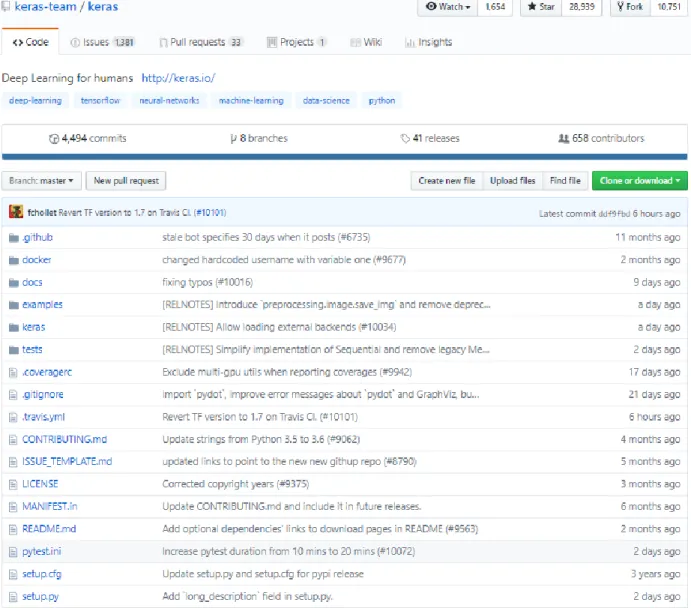
Task: Open the Pull requests tab
Action: coord(201,42)
